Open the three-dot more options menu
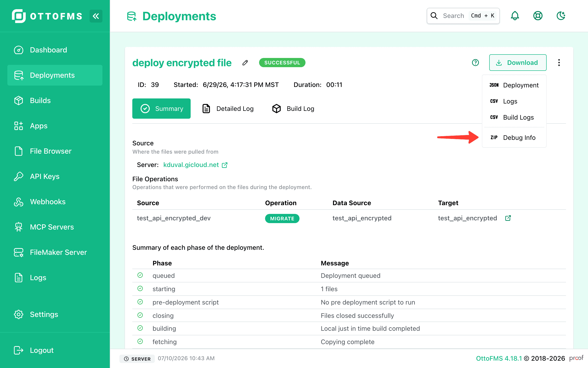This screenshot has height=368, width=588. coord(559,63)
